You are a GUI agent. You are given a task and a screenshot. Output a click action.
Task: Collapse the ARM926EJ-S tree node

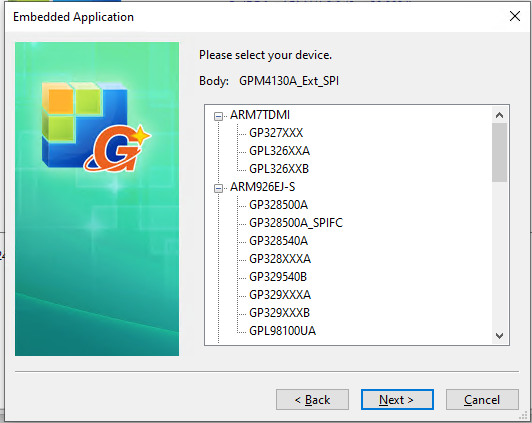click(218, 188)
